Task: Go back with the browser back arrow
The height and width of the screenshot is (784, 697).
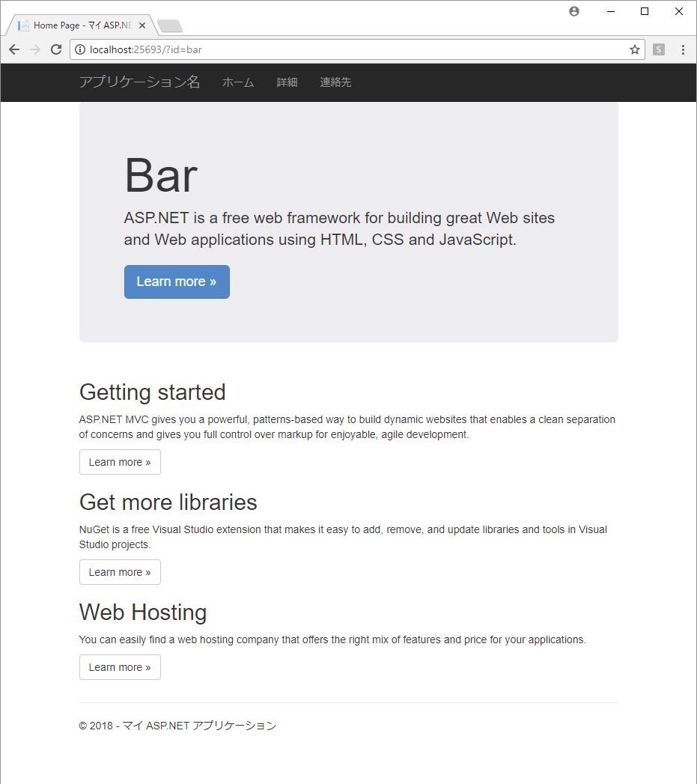Action: tap(14, 49)
